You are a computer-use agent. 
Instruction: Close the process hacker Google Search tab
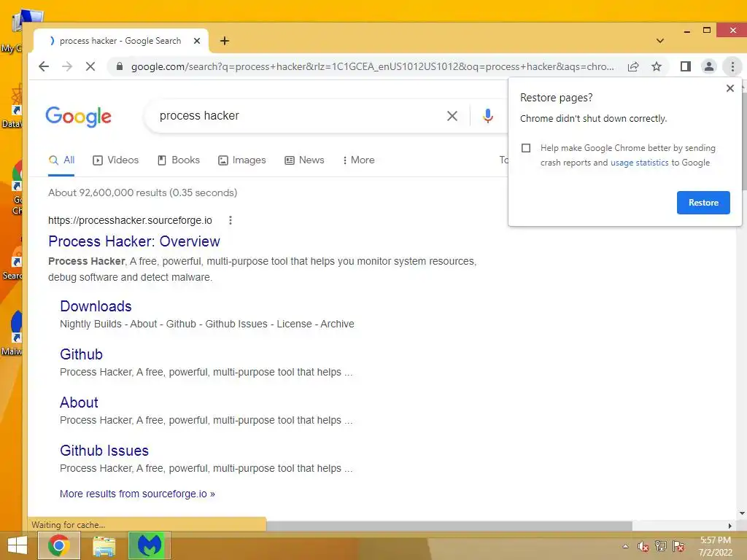[x=197, y=41]
